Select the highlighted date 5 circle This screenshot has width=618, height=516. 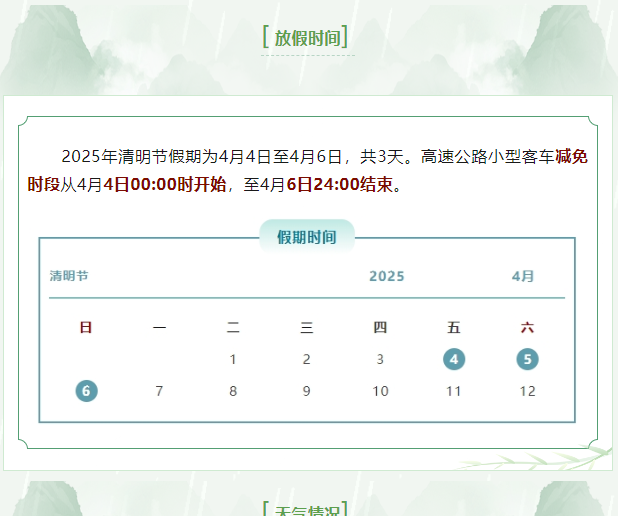(x=527, y=359)
